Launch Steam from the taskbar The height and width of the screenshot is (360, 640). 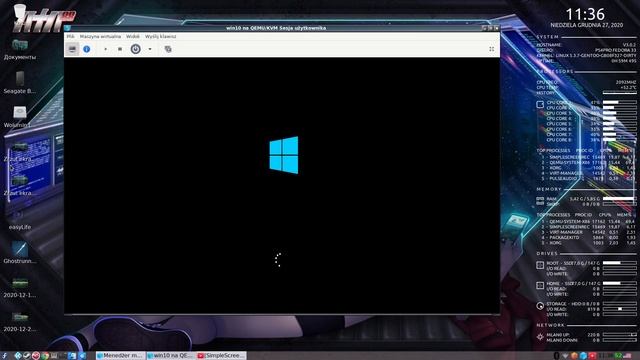(27, 356)
